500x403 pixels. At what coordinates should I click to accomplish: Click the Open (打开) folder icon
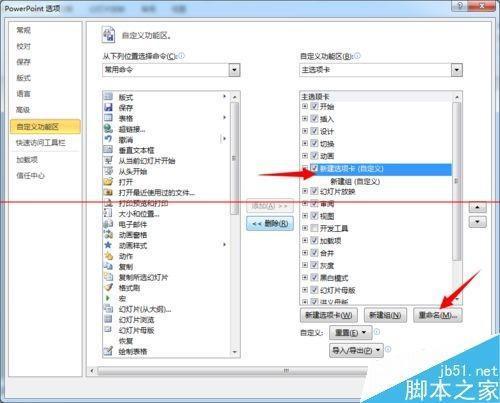pos(108,182)
